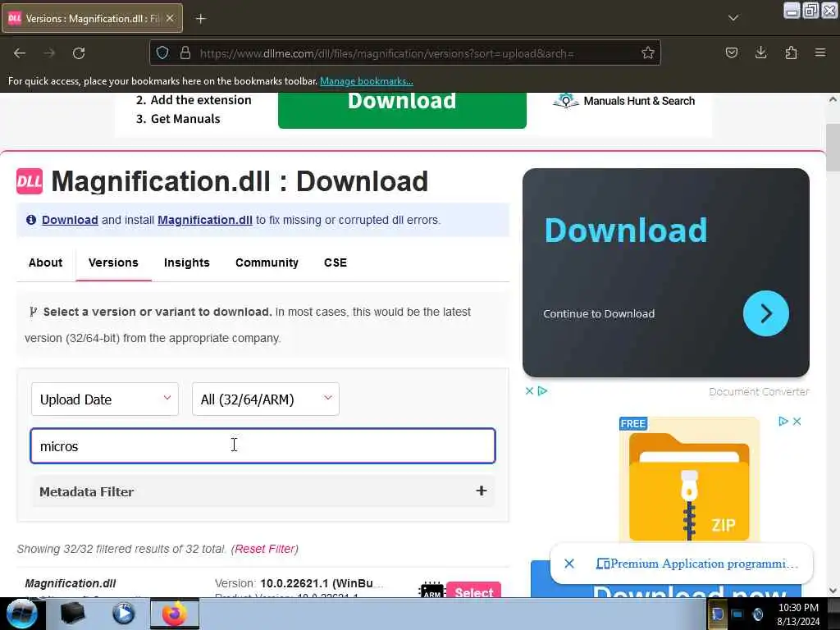Image resolution: width=840 pixels, height=630 pixels.
Task: Open the taskbar clock showing 10:30 PM
Action: [x=798, y=614]
